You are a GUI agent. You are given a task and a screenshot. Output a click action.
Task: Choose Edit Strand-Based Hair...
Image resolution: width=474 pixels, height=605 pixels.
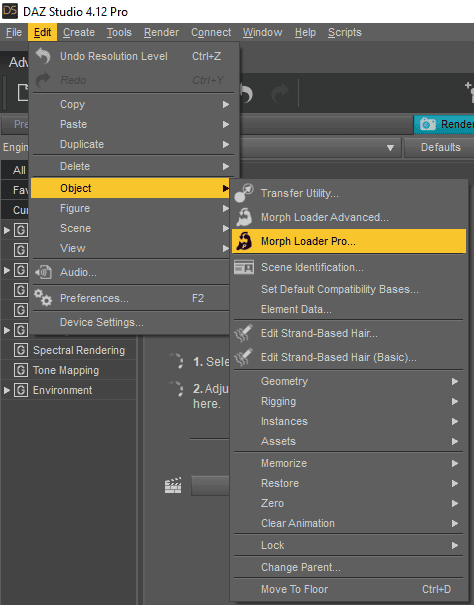(349, 333)
